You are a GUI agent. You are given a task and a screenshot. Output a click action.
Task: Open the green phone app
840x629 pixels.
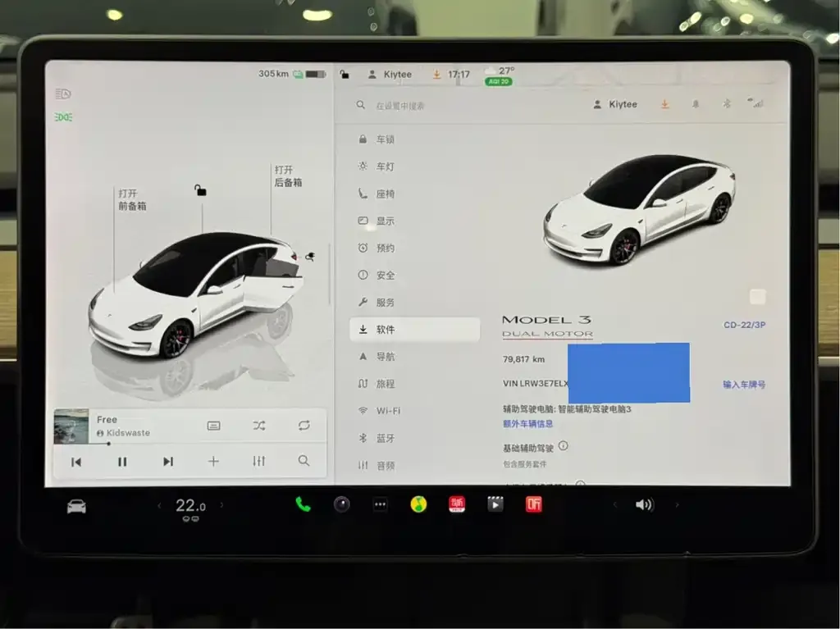tap(304, 504)
